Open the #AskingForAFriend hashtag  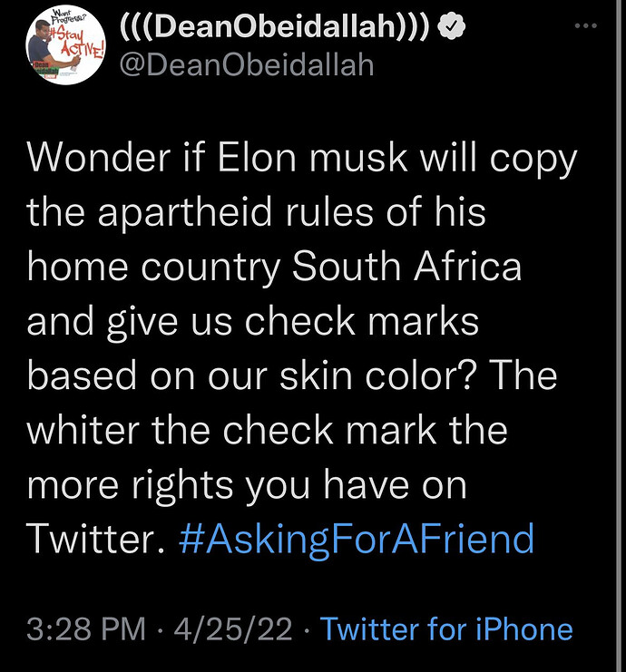pos(357,539)
